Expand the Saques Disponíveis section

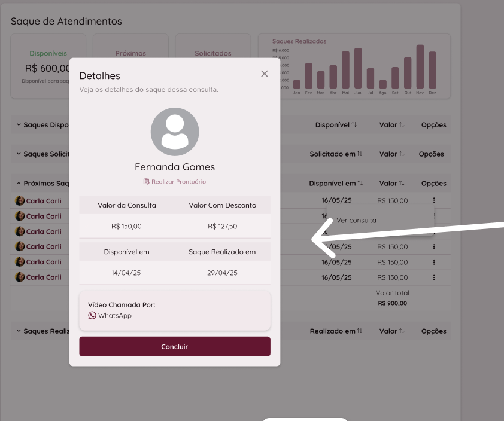pyautogui.click(x=19, y=124)
